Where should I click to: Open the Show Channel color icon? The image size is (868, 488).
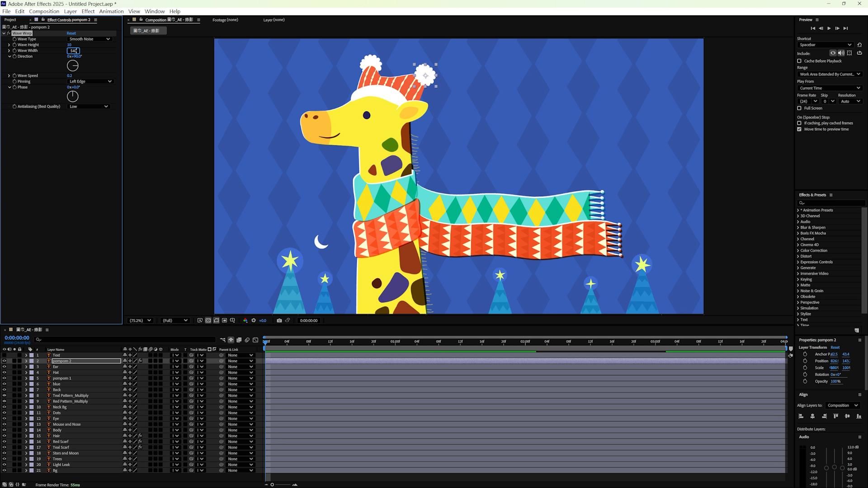(245, 320)
